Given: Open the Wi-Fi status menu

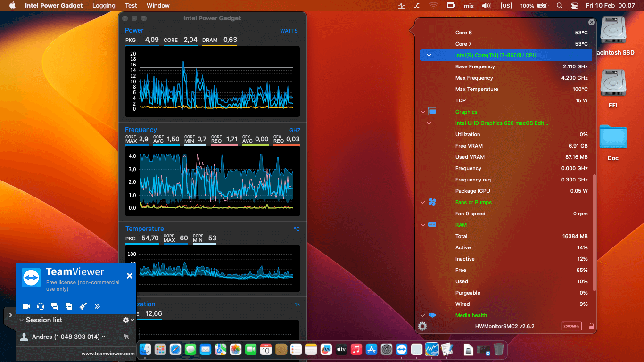Looking at the screenshot, I should click(x=433, y=6).
